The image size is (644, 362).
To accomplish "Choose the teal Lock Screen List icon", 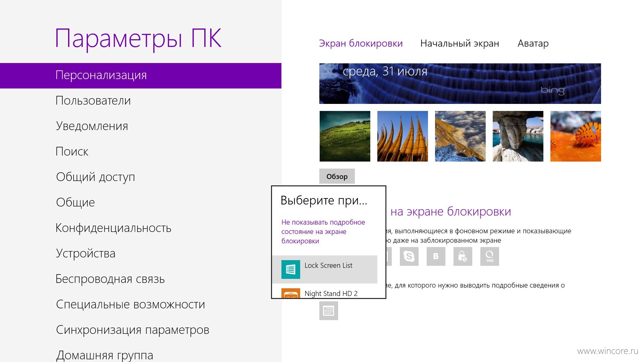I will [x=290, y=269].
